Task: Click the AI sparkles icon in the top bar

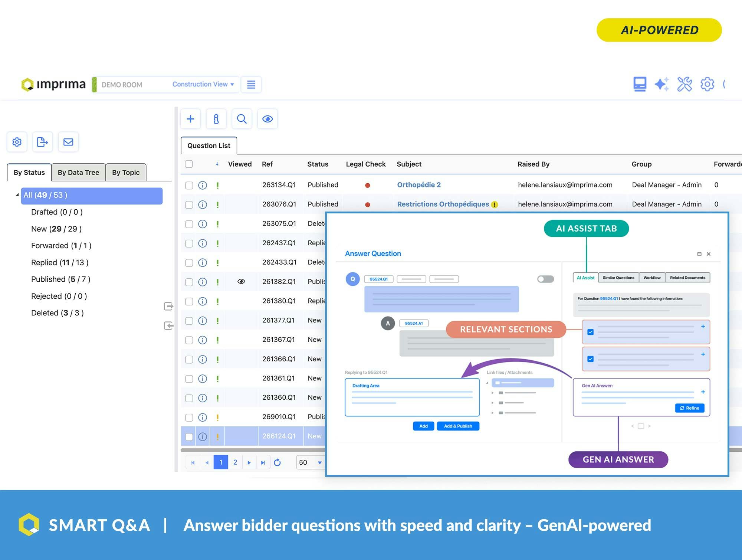Action: tap(662, 84)
